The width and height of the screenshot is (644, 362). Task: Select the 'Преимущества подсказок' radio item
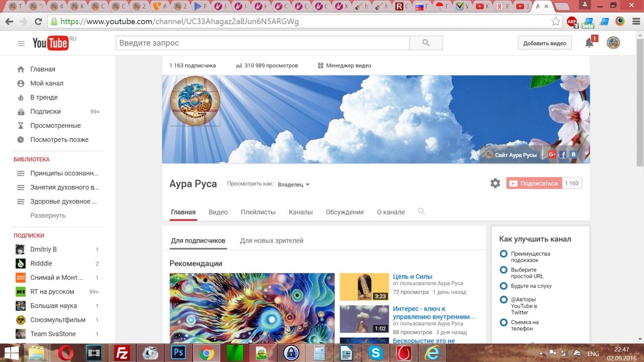503,254
